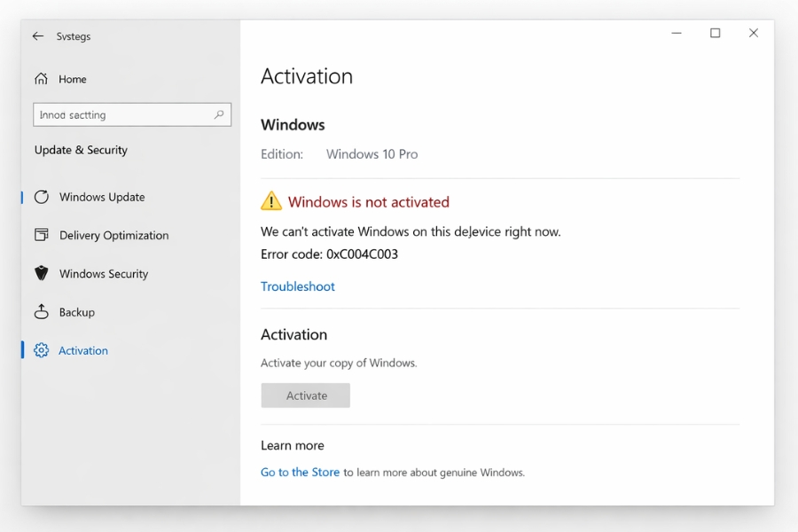This screenshot has height=532, width=798.
Task: Click the Windows Security shield icon
Action: tap(42, 273)
